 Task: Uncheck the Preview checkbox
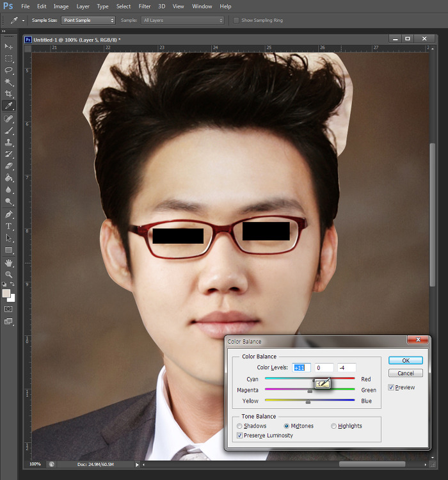(392, 387)
